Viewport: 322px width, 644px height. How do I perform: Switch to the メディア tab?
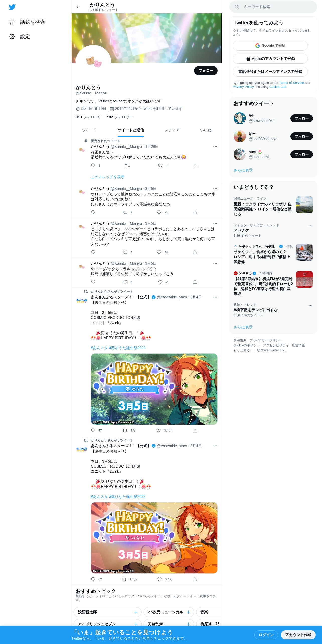pos(172,130)
